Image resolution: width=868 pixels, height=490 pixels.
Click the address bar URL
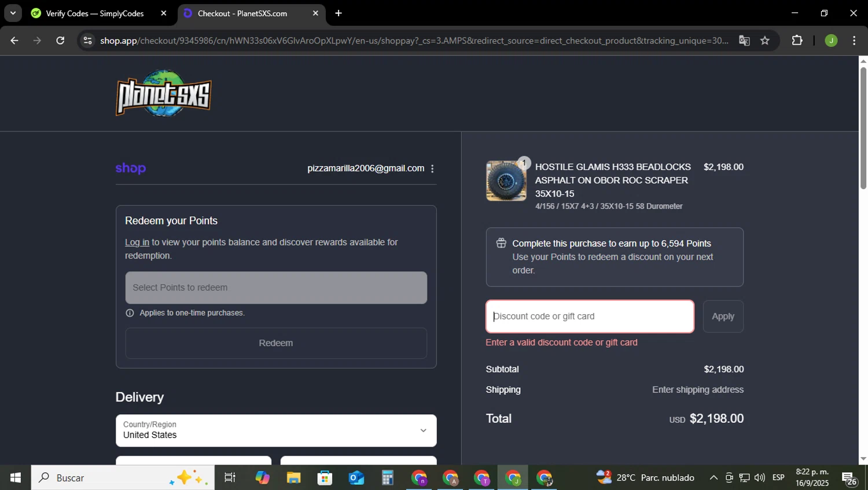pyautogui.click(x=414, y=40)
